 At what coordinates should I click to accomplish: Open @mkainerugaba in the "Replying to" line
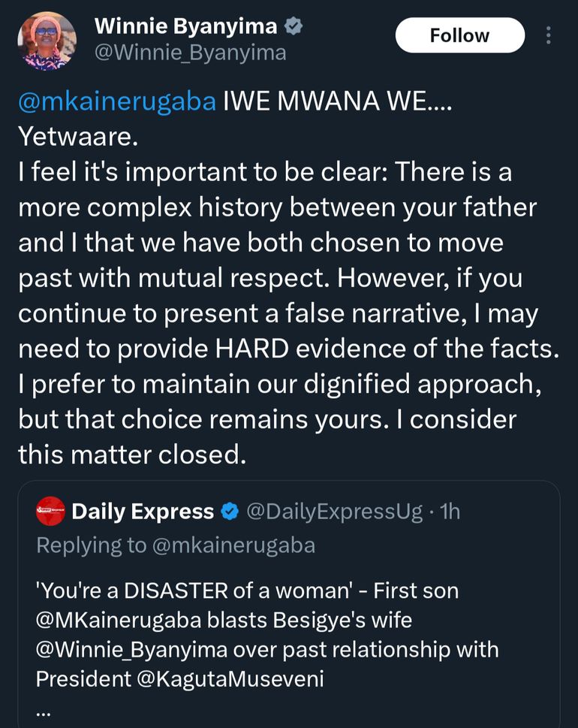click(x=234, y=545)
